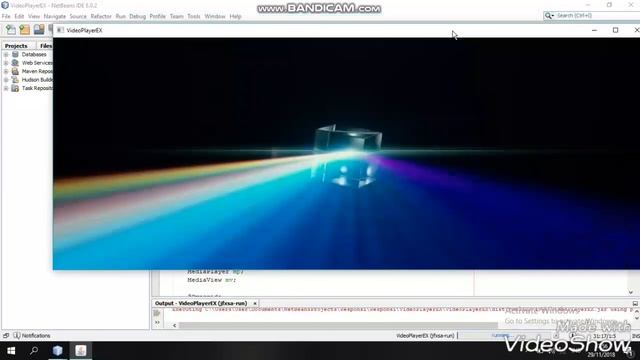
Task: Click the search magnifier icon in NetBeans
Action: 549,16
